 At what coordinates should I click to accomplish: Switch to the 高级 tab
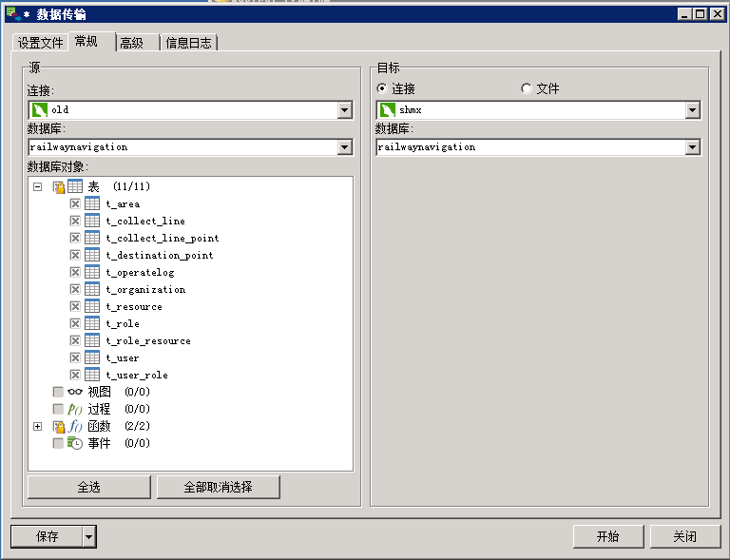pos(137,43)
